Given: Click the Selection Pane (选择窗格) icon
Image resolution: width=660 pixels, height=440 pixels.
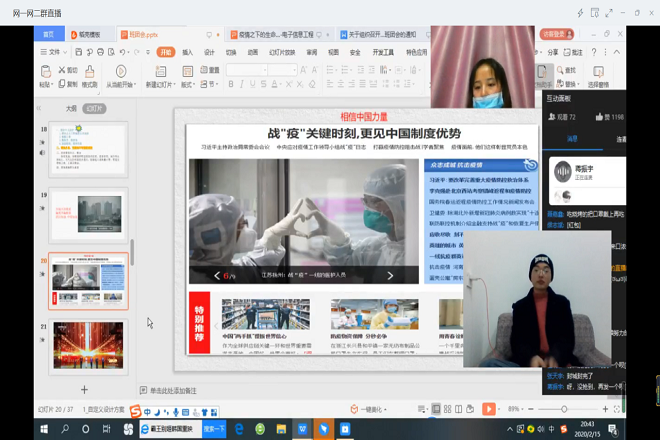Looking at the screenshot, I should [598, 72].
